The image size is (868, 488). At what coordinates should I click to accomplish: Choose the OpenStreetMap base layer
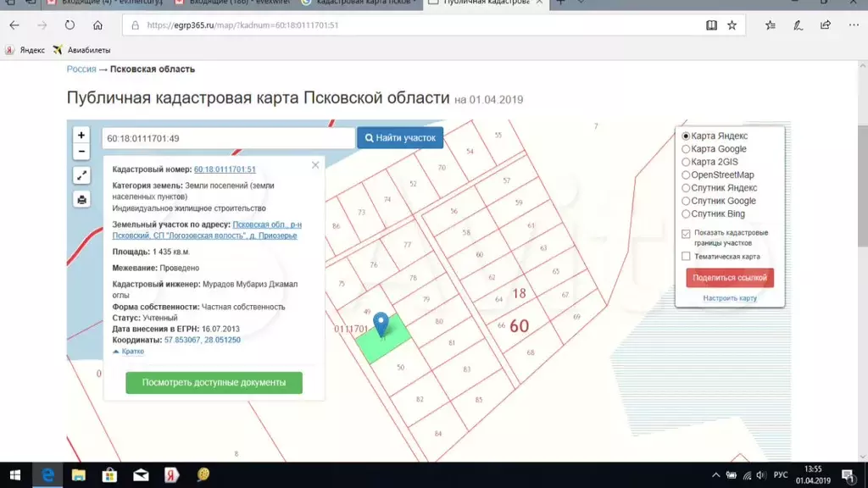[x=687, y=175]
